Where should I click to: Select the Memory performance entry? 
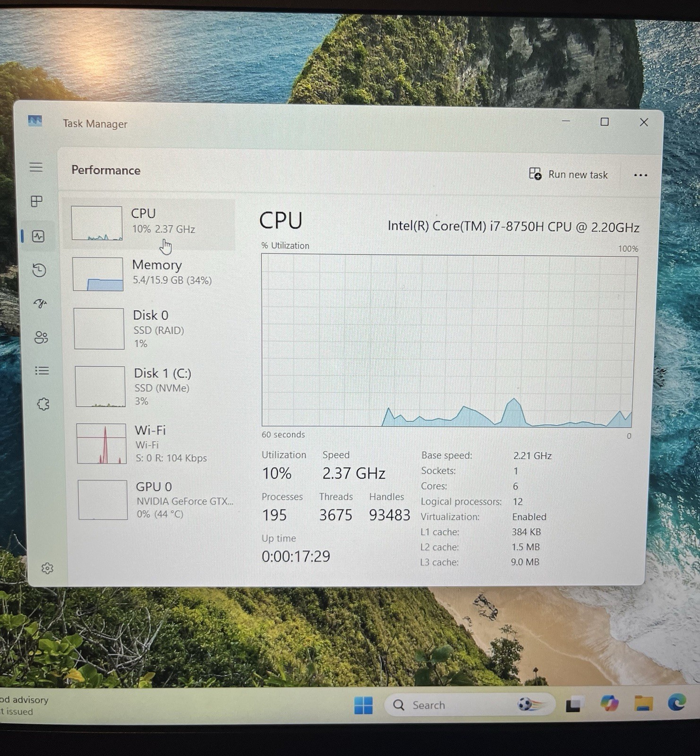150,274
